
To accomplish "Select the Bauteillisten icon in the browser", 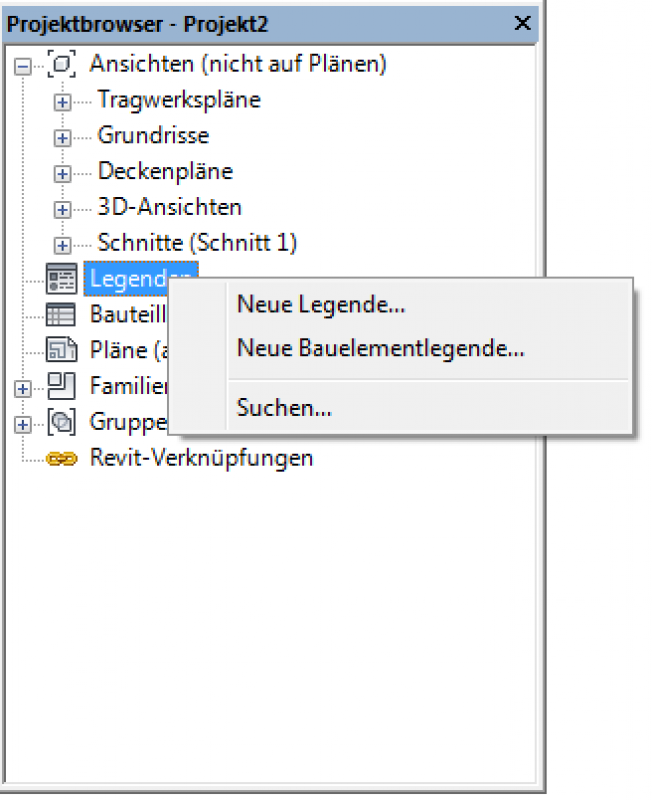I will click(x=60, y=314).
